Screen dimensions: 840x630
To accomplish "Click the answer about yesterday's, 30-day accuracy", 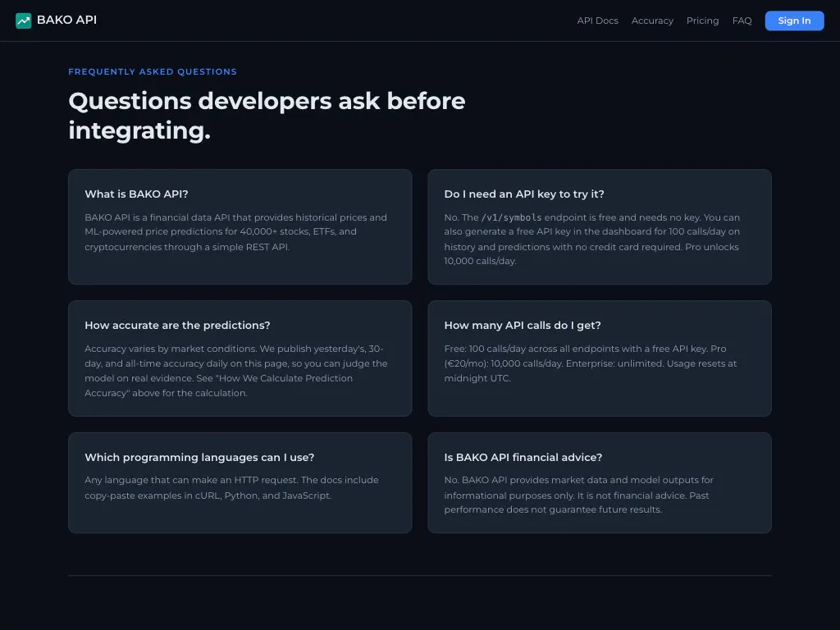I will coord(235,371).
